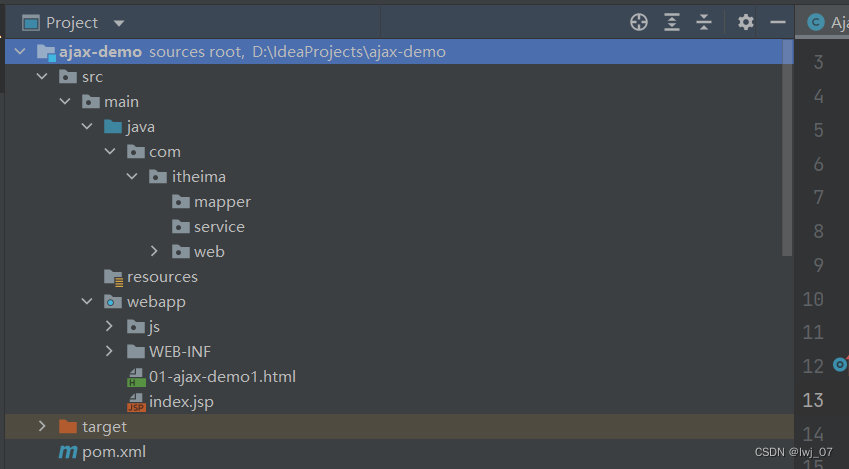This screenshot has height=469, width=849.
Task: Click the Collapse All icon in Project toolbar
Action: point(704,22)
